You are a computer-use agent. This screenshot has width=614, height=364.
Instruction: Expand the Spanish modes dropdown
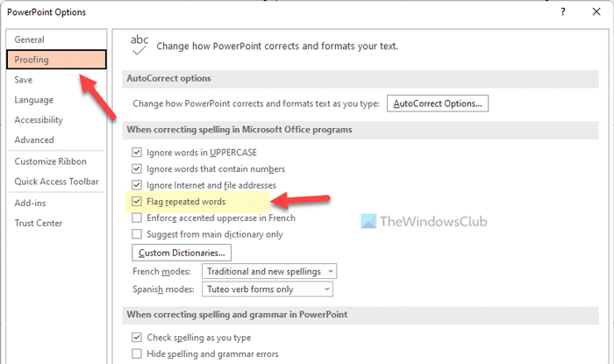268,289
